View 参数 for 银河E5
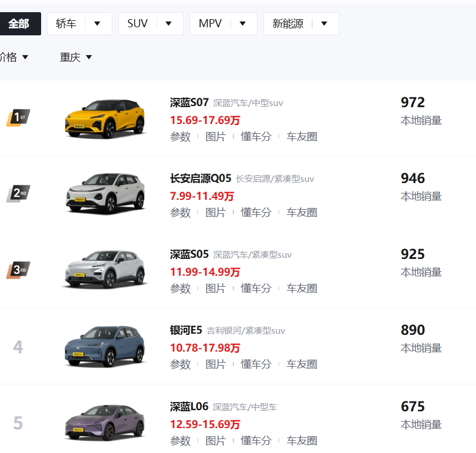Viewport: 476px width, 453px height. 180,364
